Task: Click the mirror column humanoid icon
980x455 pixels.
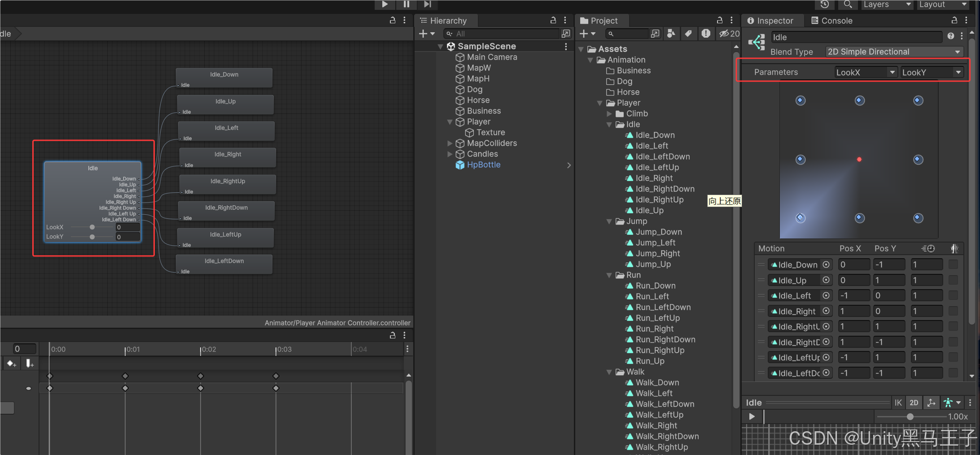Action: click(x=954, y=248)
